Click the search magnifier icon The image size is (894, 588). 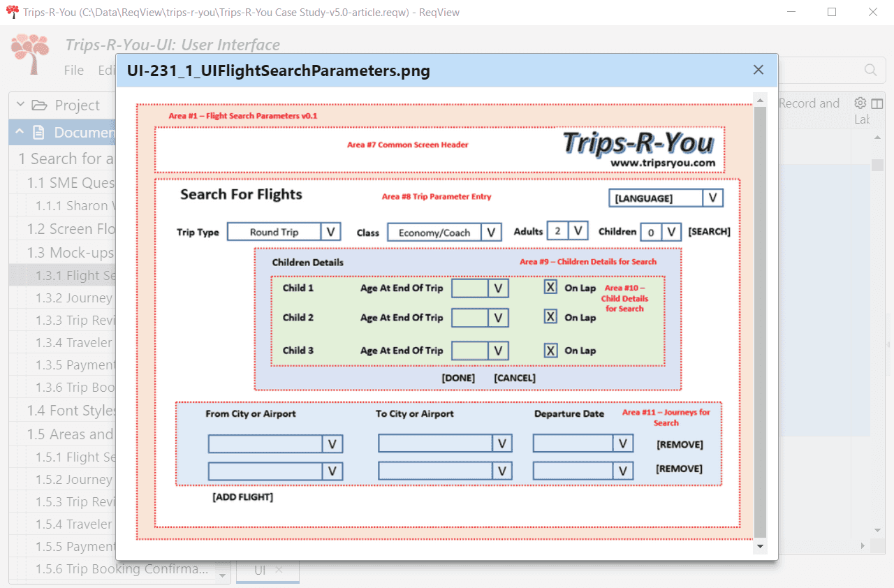(x=870, y=70)
